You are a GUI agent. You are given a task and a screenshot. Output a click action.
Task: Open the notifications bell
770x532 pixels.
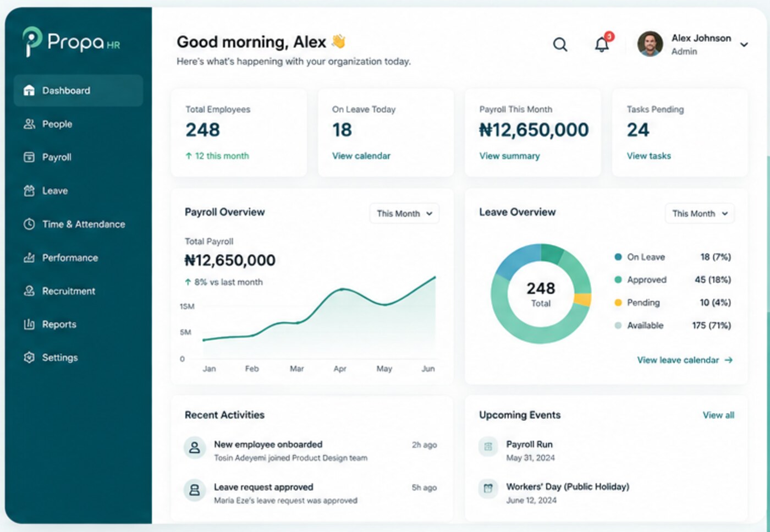coord(602,44)
